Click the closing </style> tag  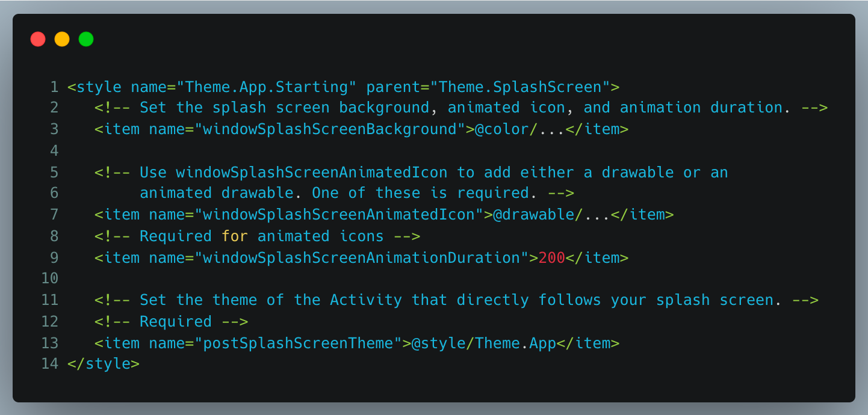(x=104, y=364)
